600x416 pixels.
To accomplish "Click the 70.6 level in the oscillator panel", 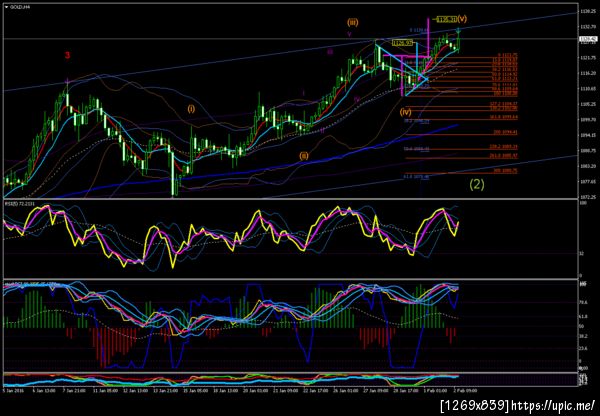I will pyautogui.click(x=583, y=302).
